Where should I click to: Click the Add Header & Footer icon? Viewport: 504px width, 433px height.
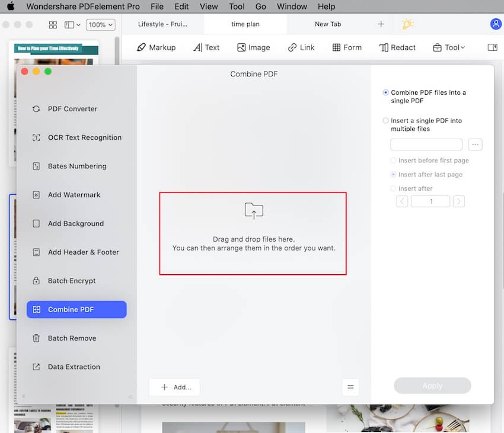[36, 252]
